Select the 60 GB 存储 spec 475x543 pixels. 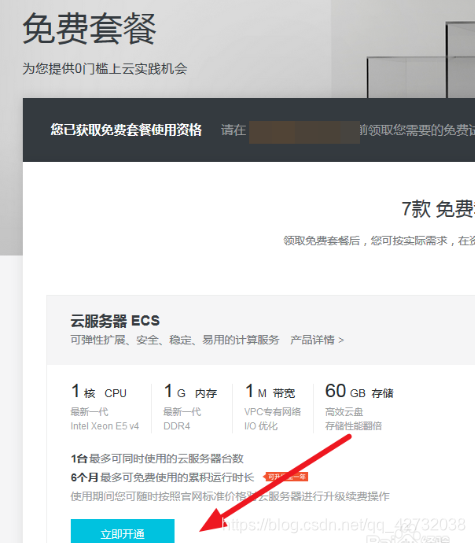click(x=359, y=391)
